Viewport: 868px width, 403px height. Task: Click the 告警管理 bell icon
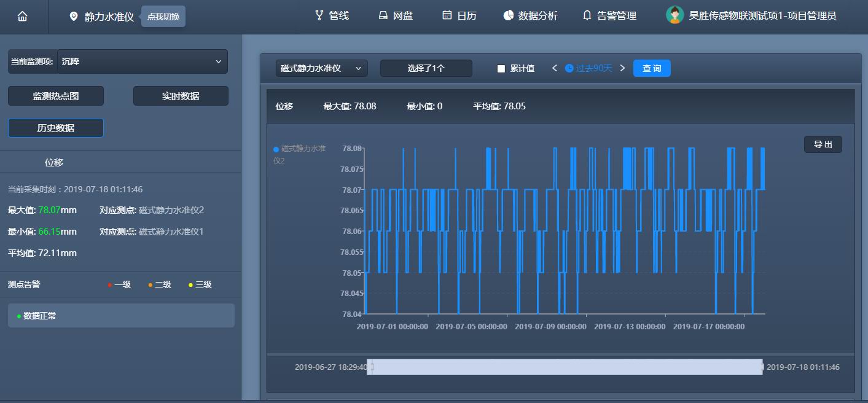coord(587,15)
